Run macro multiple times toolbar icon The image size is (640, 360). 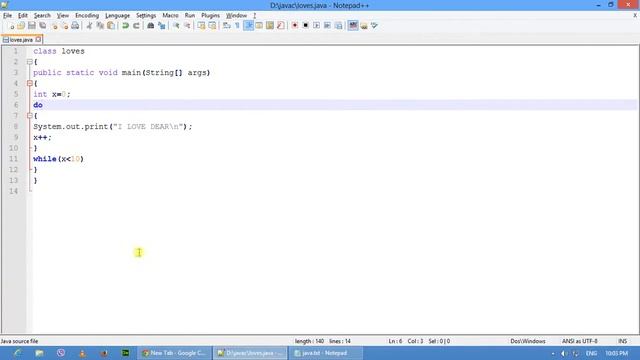tap(327, 26)
